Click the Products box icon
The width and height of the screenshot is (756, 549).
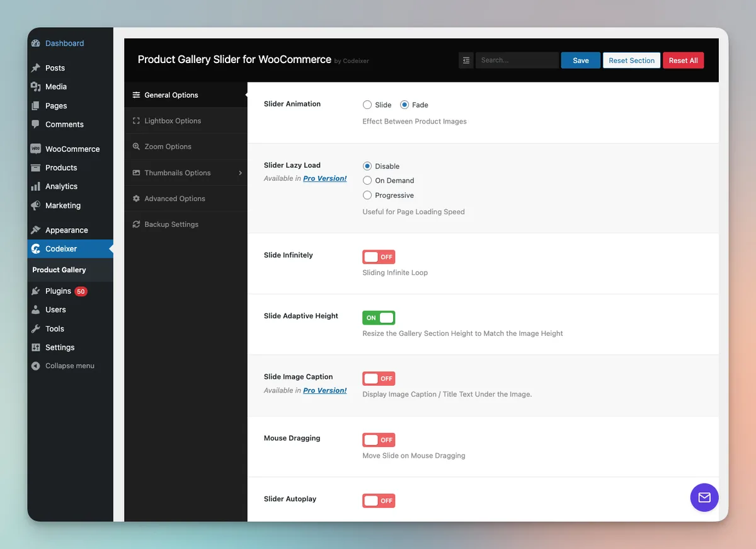(36, 168)
